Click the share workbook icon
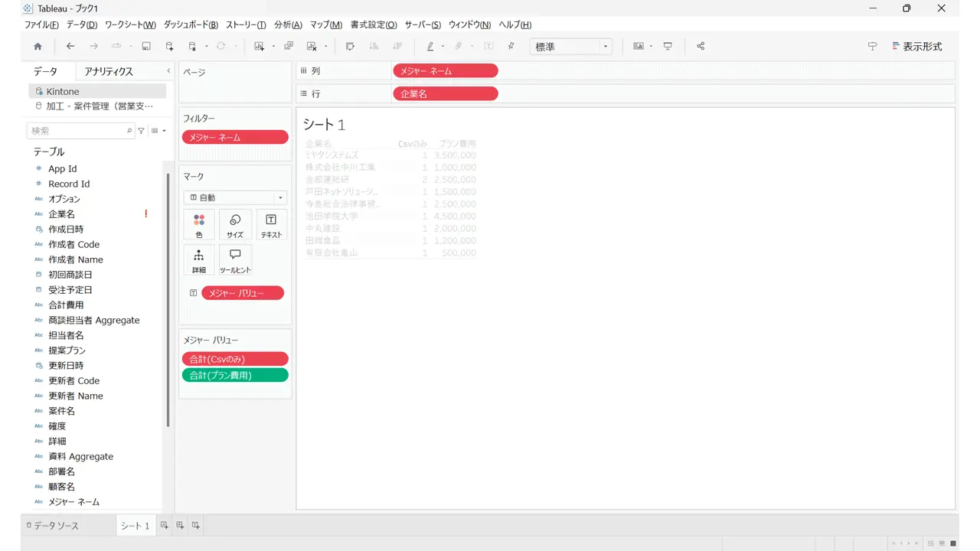 [701, 46]
